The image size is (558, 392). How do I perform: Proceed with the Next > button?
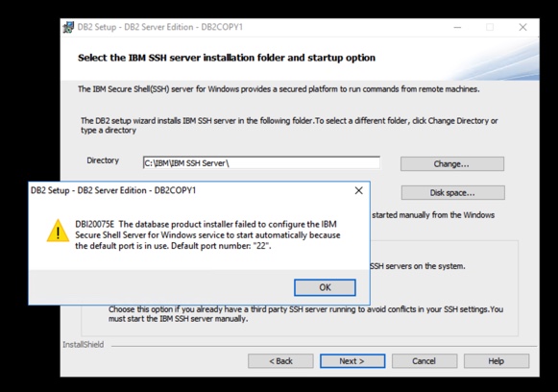pos(352,361)
